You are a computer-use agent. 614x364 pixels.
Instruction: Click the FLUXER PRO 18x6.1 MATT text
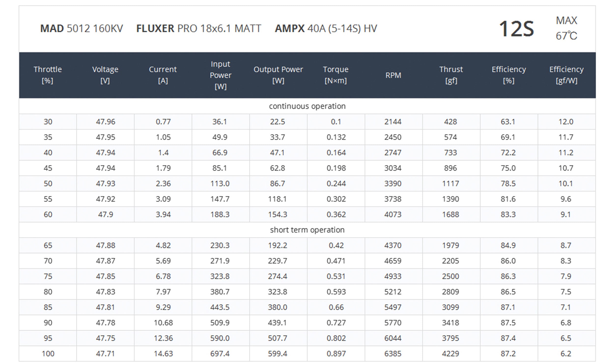pos(199,28)
